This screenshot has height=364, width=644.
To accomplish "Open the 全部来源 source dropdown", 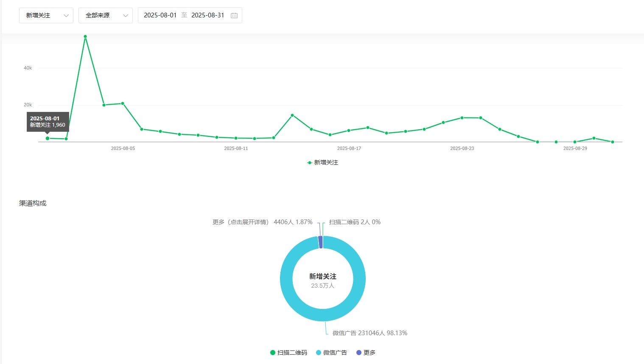I will click(106, 15).
